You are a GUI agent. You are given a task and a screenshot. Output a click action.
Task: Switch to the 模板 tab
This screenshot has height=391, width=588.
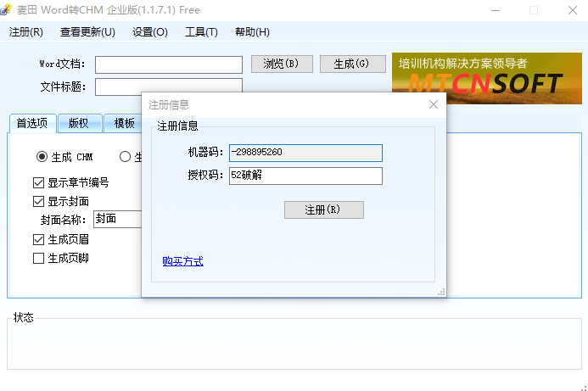(x=123, y=123)
